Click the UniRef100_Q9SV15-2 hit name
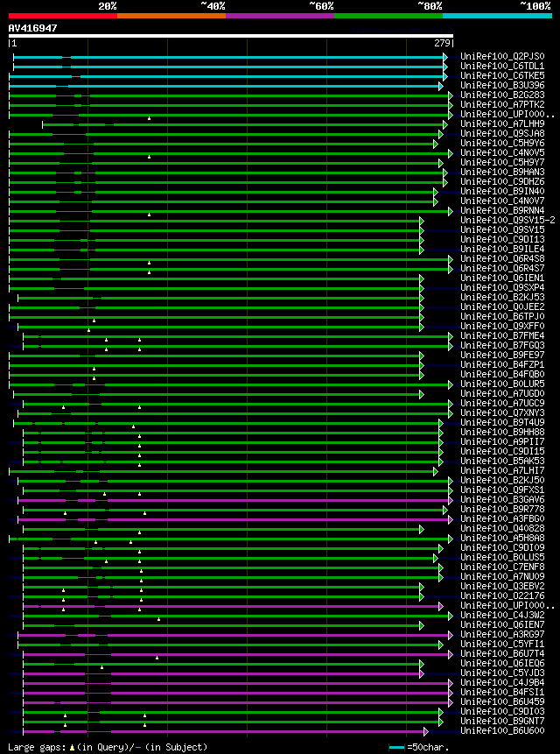Screen dimensions: 560x754 click(x=507, y=220)
